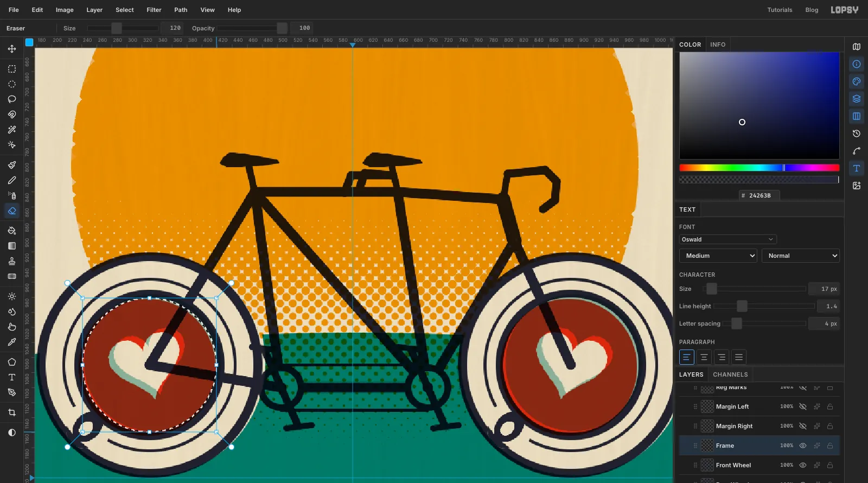Set paragraph alignment to right
This screenshot has height=483, width=868.
point(721,357)
